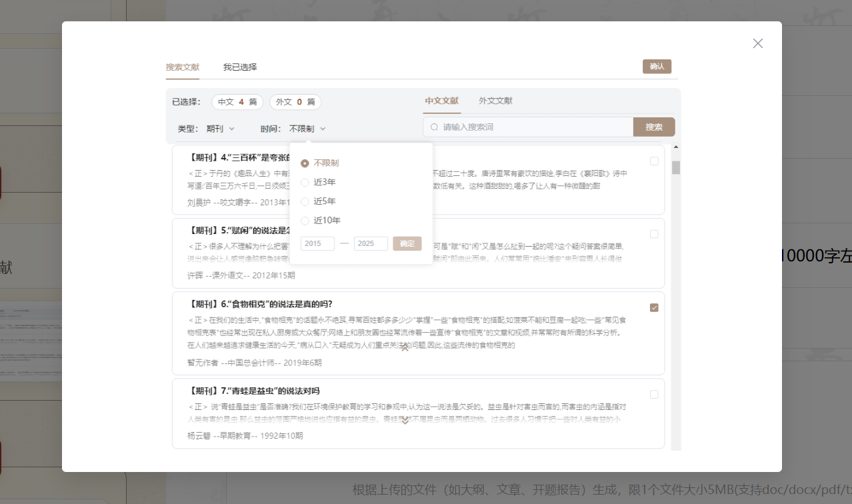Uncheck the box for article 6 "食物相克"
The width and height of the screenshot is (852, 504).
click(x=654, y=307)
